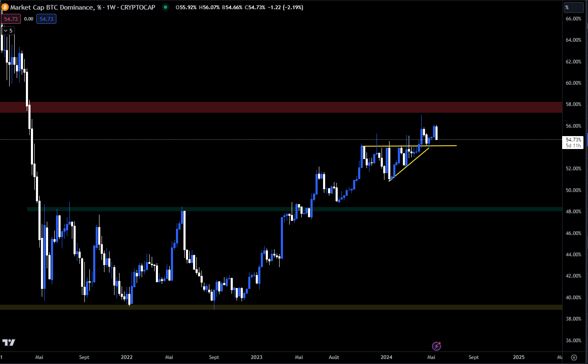Click the 0.00 spread value
Image resolution: width=588 pixels, height=364 pixels.
click(28, 19)
